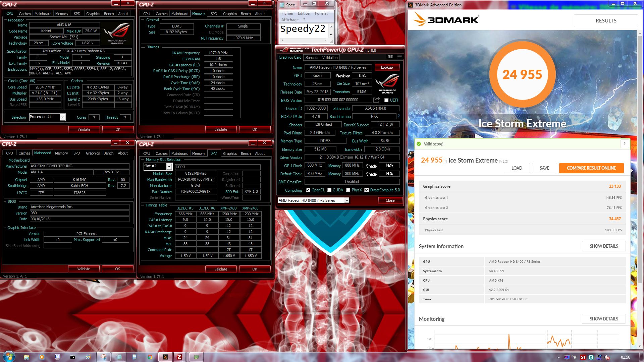The width and height of the screenshot is (644, 362).
Task: Click the 3DMark window scroll down arrow
Action: pyautogui.click(x=640, y=346)
